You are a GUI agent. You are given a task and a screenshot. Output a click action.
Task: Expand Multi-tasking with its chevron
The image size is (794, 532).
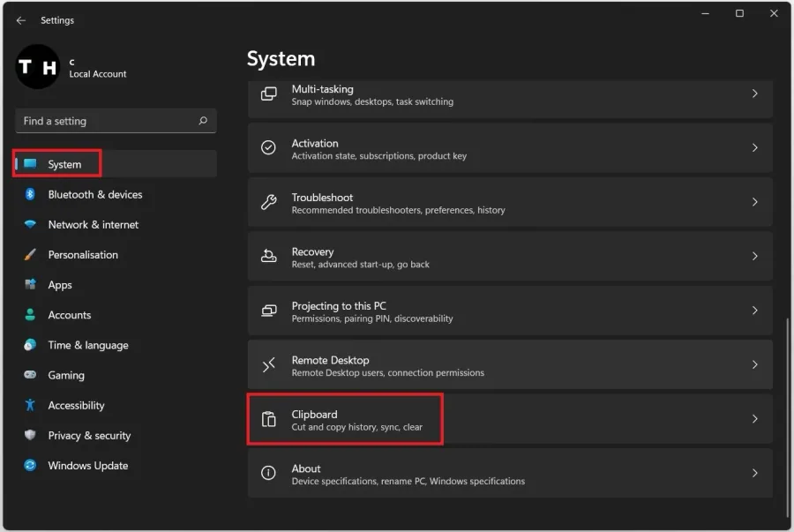[x=754, y=94]
